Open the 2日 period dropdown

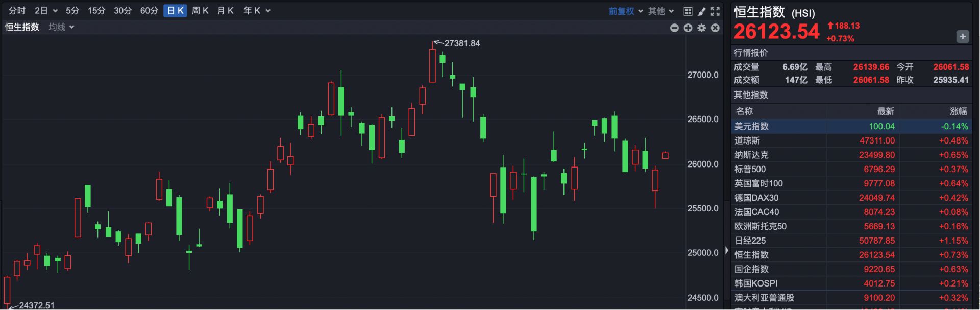click(46, 11)
